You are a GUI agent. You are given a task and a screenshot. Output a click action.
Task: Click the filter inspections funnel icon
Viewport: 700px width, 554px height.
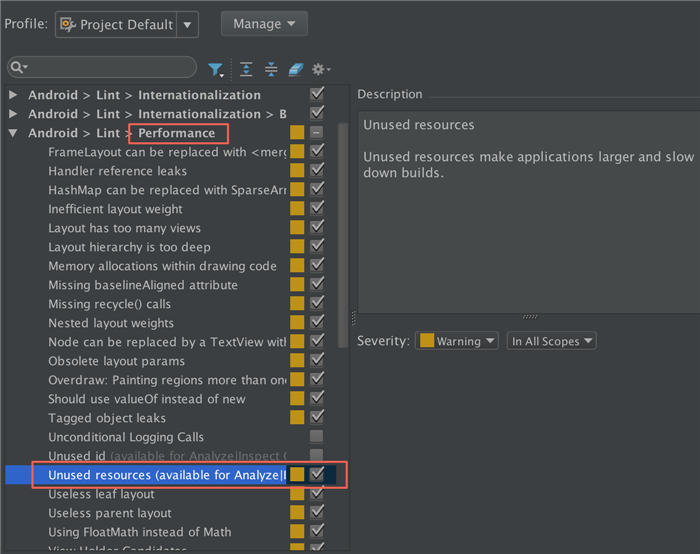pos(215,69)
